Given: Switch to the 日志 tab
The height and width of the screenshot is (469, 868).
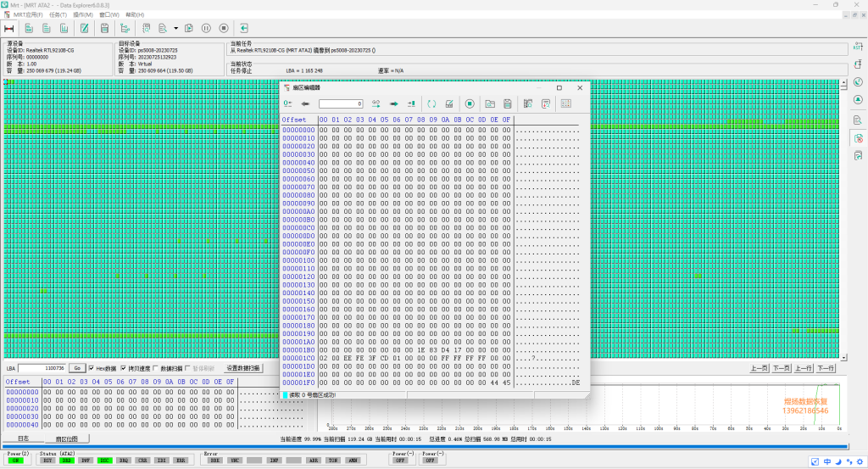Looking at the screenshot, I should click(23, 438).
